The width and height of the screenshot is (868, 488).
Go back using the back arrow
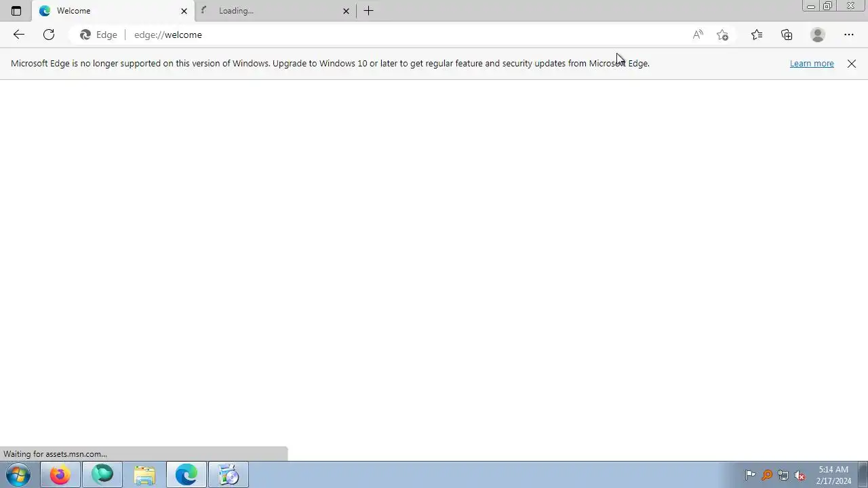tap(19, 35)
